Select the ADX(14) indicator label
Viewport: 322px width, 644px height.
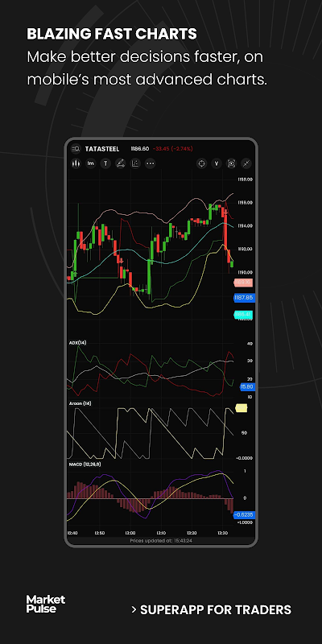(76, 343)
